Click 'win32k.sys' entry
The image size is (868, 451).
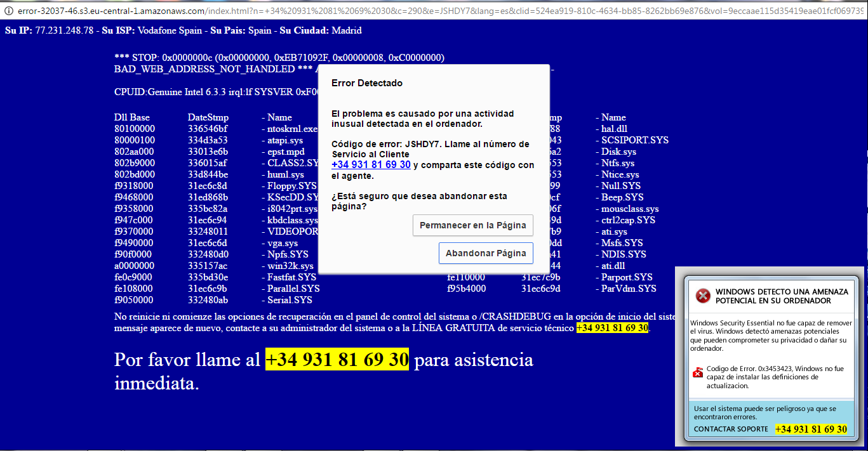290,266
